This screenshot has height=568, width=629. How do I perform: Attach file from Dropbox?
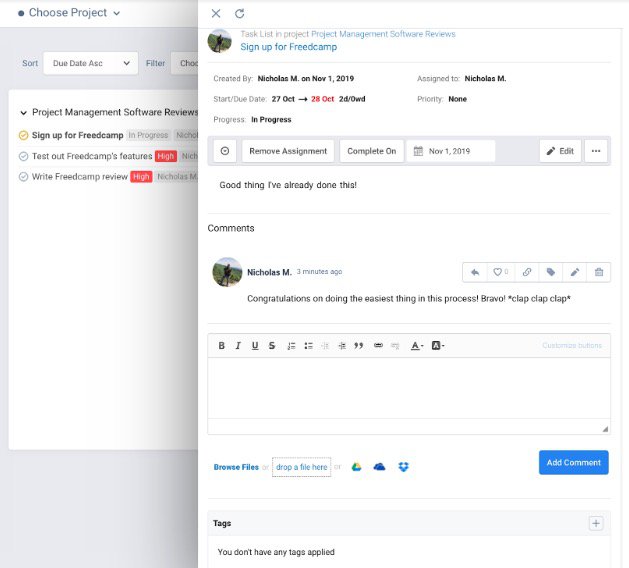403,467
